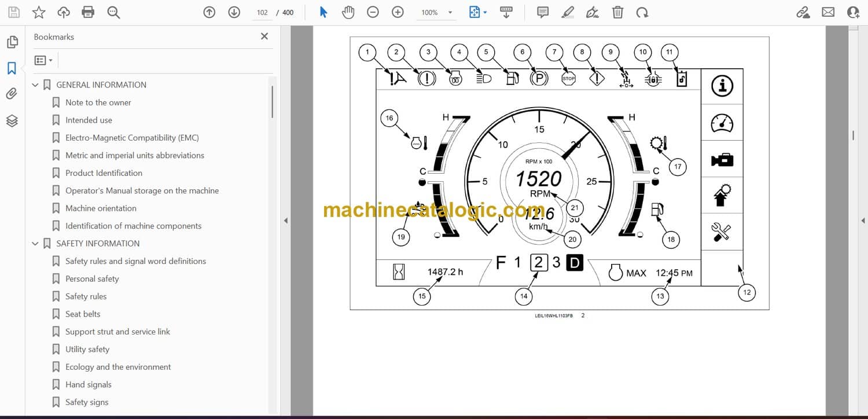Close the Bookmarks panel

coord(264,36)
